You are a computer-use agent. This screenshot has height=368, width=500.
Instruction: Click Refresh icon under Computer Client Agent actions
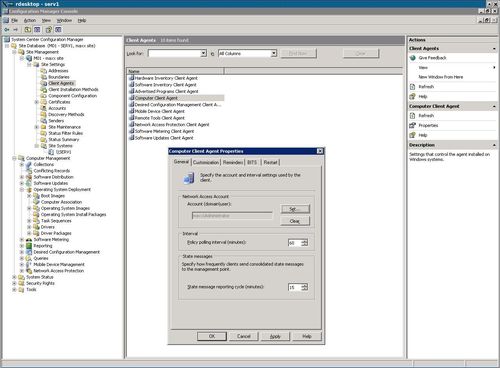[413, 116]
